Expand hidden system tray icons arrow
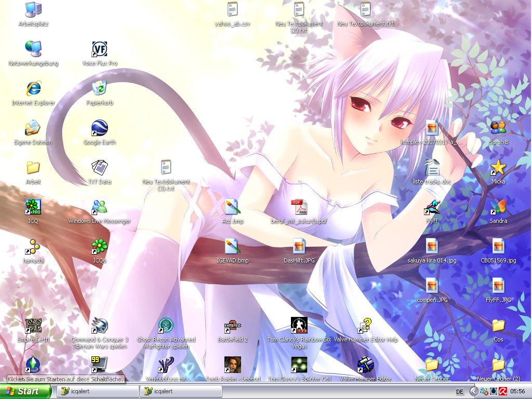 tap(474, 391)
